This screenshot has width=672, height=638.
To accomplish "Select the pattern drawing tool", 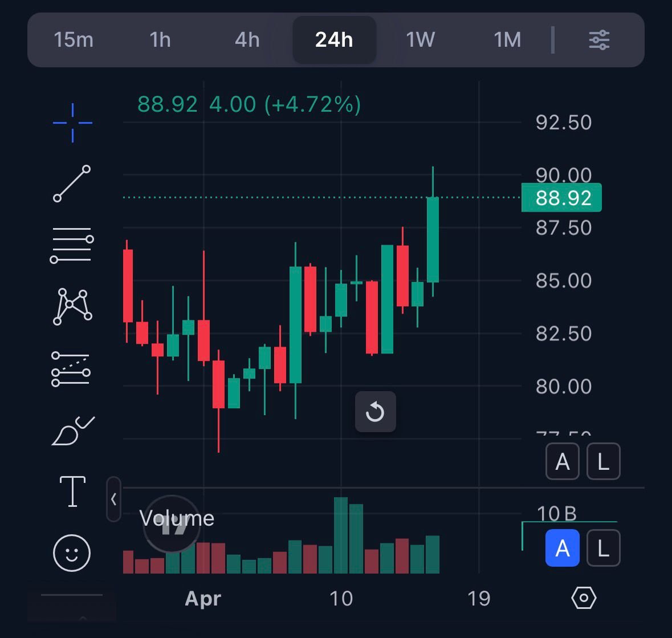I will [72, 307].
